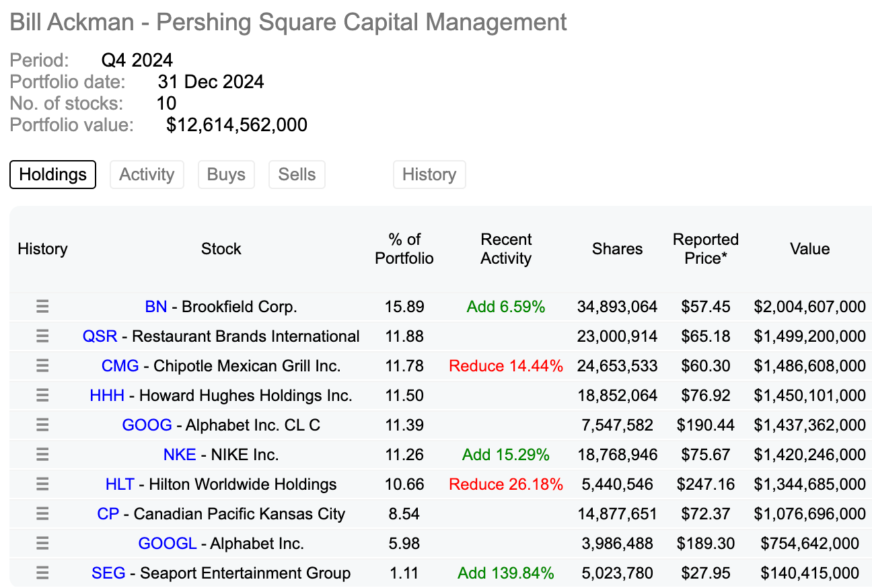Open the GOOGL ticker link
Viewport: 872px width, 588px height.
coord(168,544)
